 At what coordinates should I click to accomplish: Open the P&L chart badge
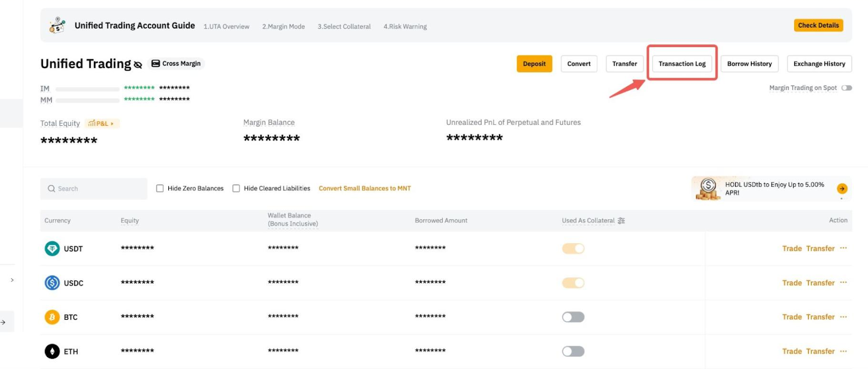[101, 124]
